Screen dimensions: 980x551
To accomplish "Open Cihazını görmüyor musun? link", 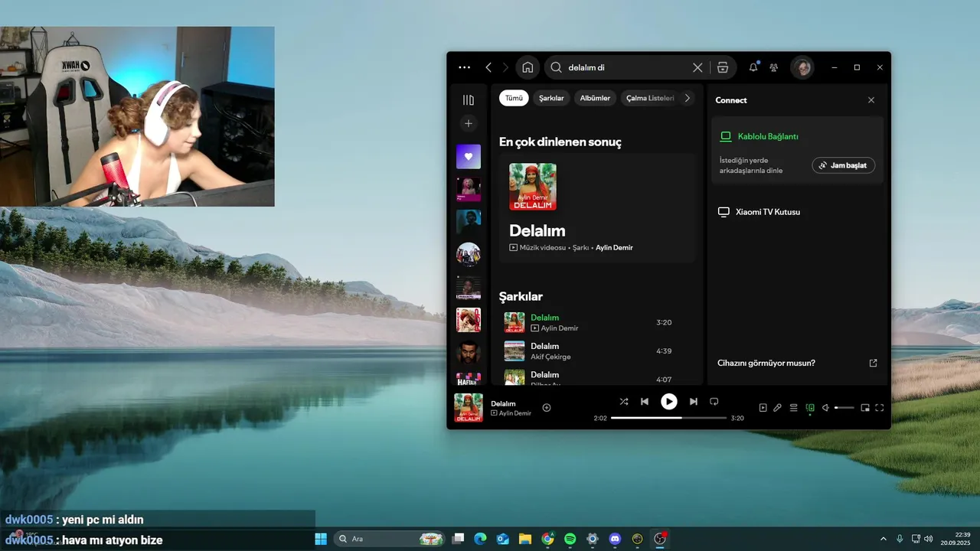I will 797,363.
